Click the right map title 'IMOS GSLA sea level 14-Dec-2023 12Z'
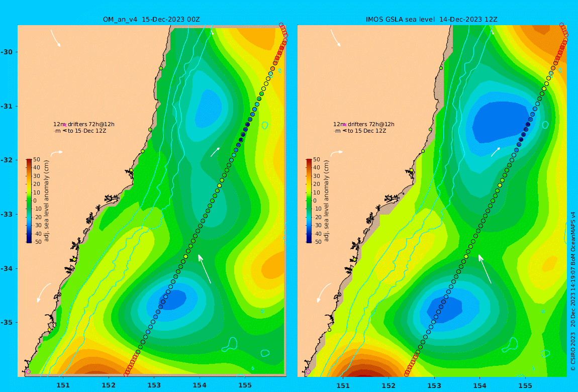The image size is (578, 392). (x=431, y=19)
